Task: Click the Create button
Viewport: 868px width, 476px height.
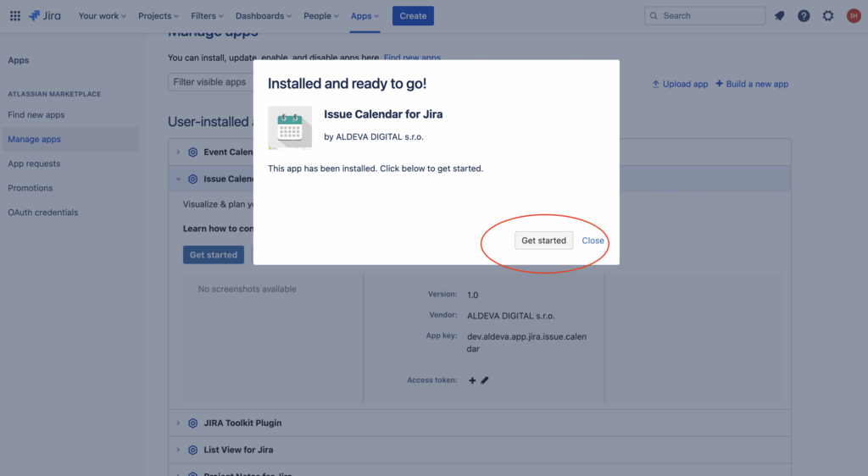Action: click(x=413, y=16)
